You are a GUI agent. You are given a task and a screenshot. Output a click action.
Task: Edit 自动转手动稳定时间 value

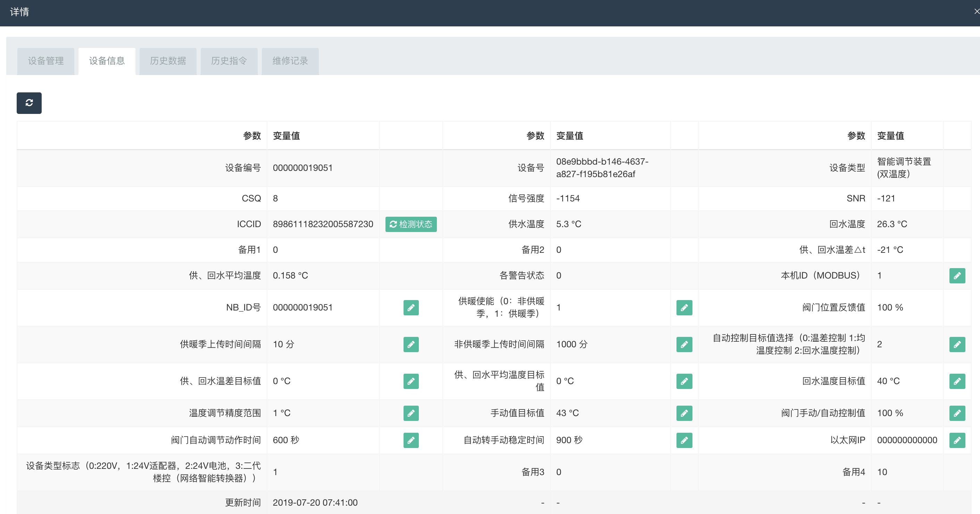[x=684, y=440]
